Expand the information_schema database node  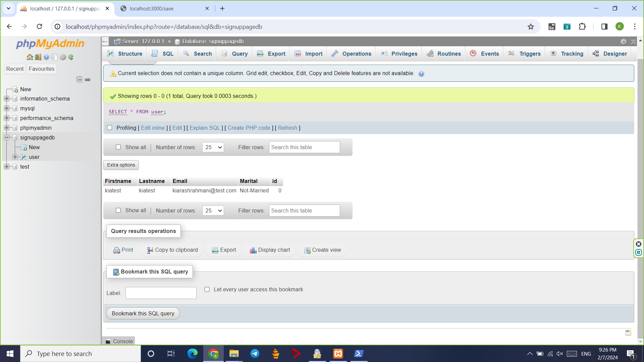[7, 99]
